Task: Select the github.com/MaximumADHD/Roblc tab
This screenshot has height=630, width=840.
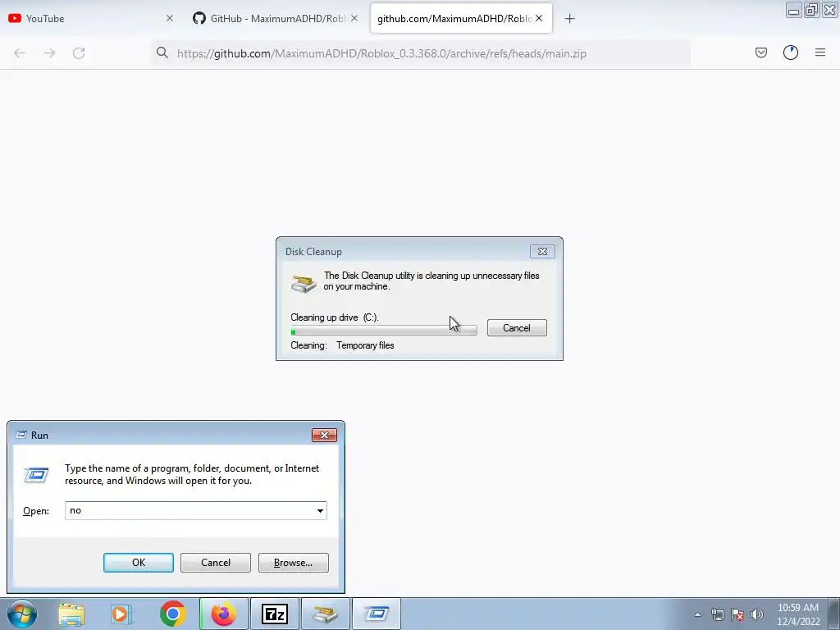Action: 461,18
